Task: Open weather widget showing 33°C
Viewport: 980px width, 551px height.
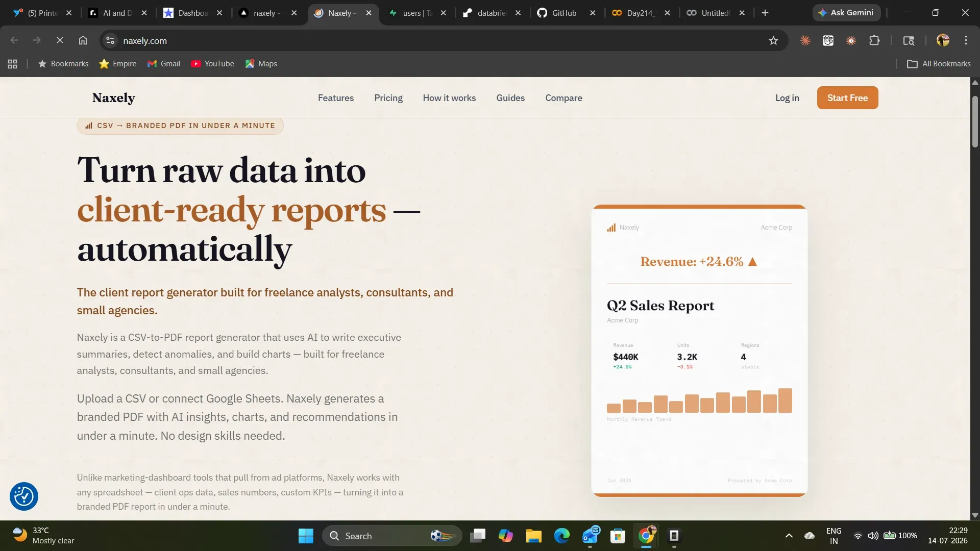Action: tap(44, 536)
